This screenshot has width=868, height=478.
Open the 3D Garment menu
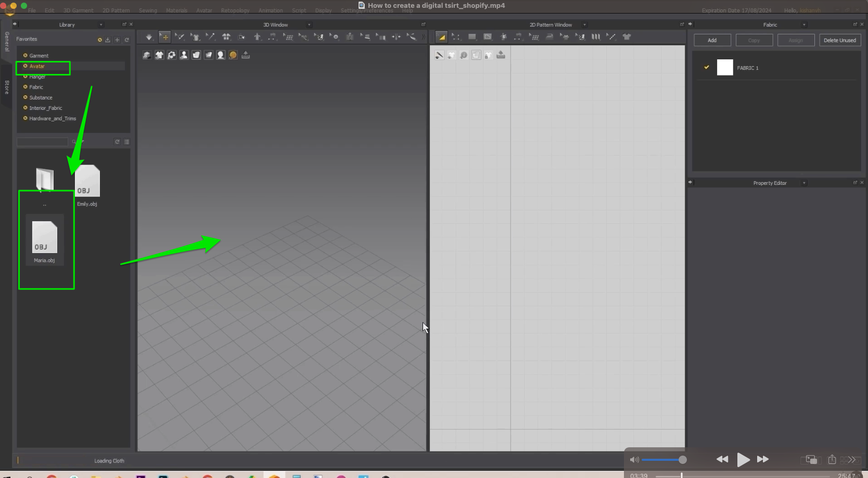(79, 10)
